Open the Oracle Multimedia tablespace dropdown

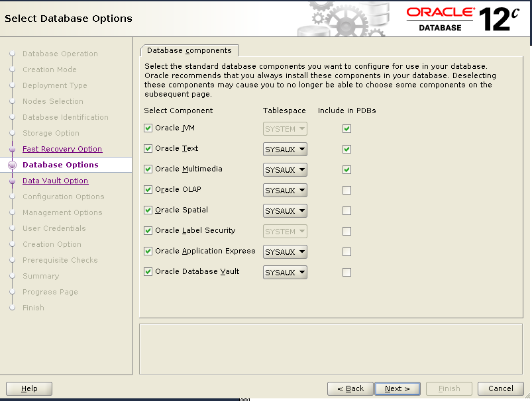coord(285,170)
